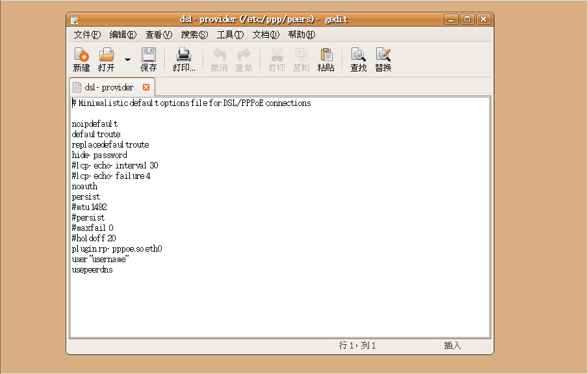
Task: Click the Paste (粘贴) clipboard icon
Action: [x=326, y=55]
